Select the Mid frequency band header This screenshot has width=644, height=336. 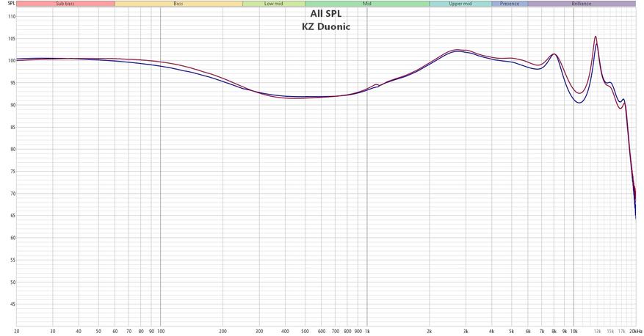click(367, 4)
